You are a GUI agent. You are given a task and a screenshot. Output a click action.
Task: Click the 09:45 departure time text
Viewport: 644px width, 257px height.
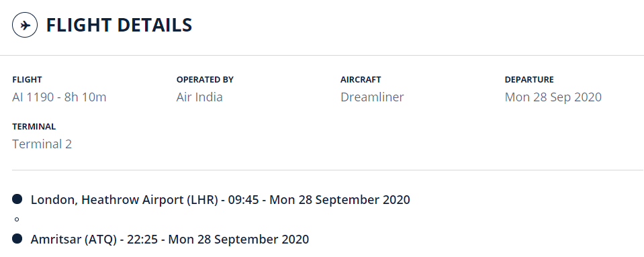[244, 200]
